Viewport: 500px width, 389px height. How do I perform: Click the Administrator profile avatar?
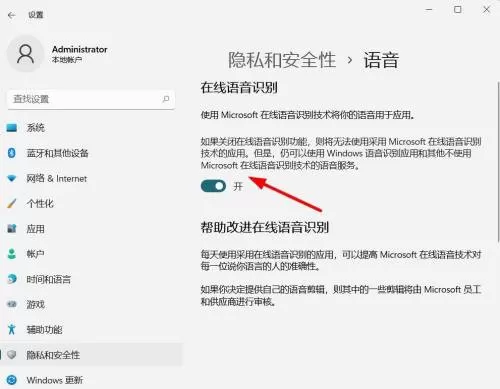[x=26, y=54]
